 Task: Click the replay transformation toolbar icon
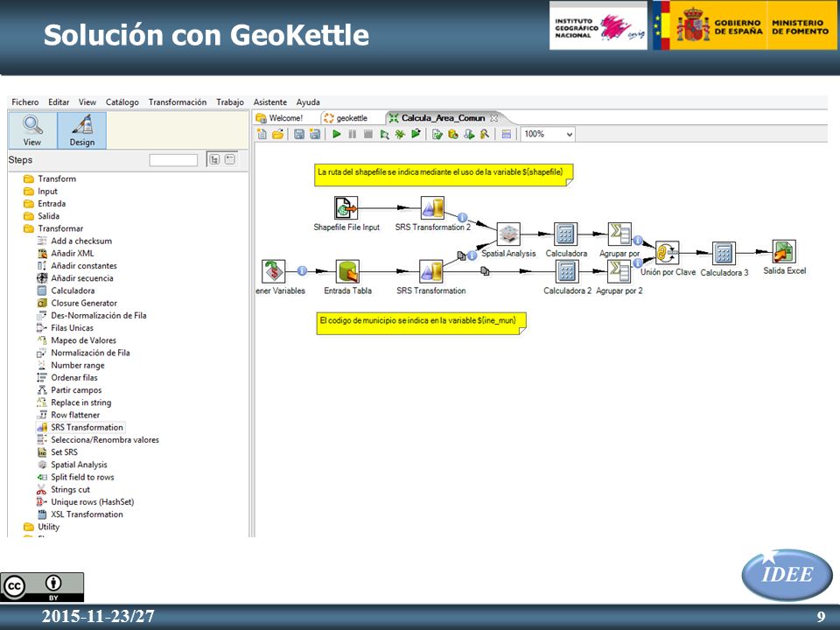click(416, 134)
